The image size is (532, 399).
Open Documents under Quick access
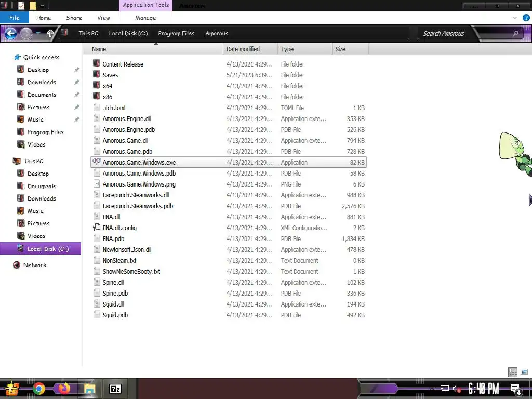point(42,95)
